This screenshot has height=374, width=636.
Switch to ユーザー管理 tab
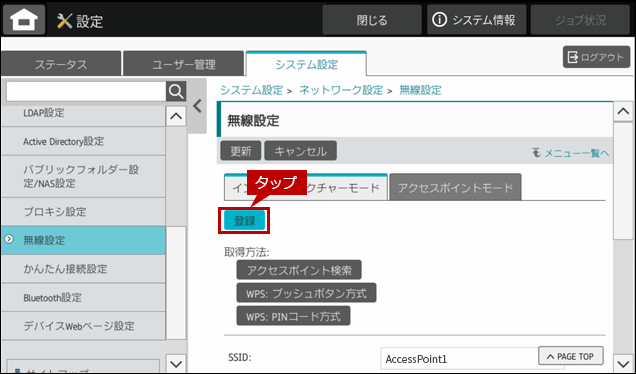pyautogui.click(x=184, y=64)
